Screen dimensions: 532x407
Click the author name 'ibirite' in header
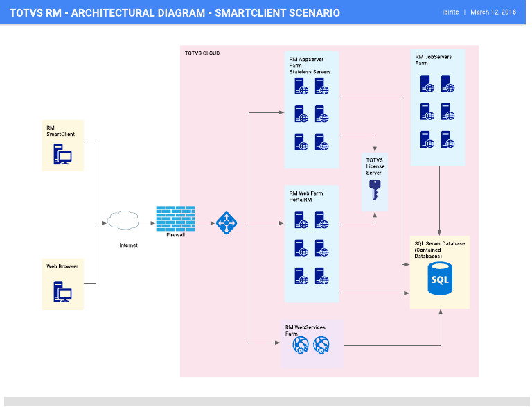click(450, 12)
